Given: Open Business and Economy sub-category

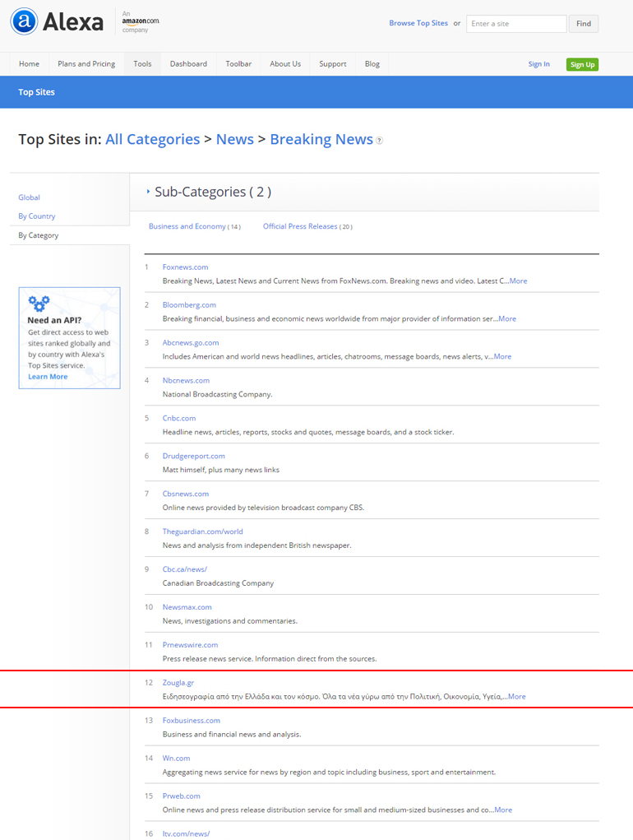Looking at the screenshot, I should 187,226.
